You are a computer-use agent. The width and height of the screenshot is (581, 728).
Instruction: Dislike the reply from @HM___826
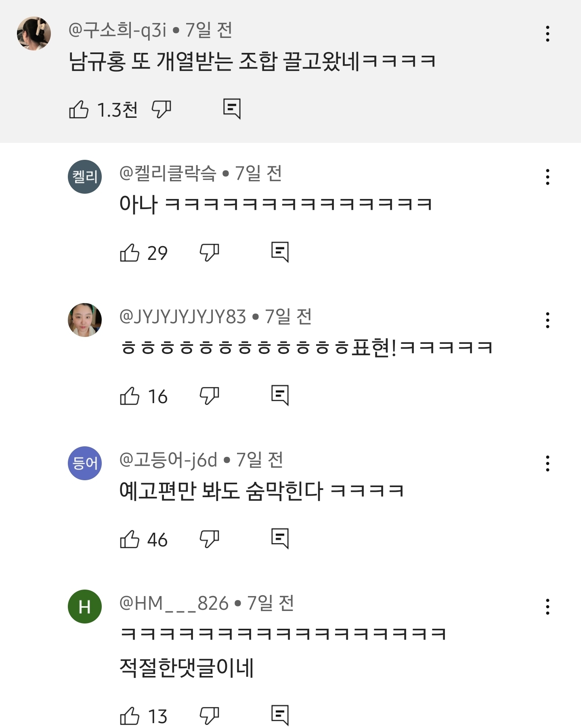[209, 716]
